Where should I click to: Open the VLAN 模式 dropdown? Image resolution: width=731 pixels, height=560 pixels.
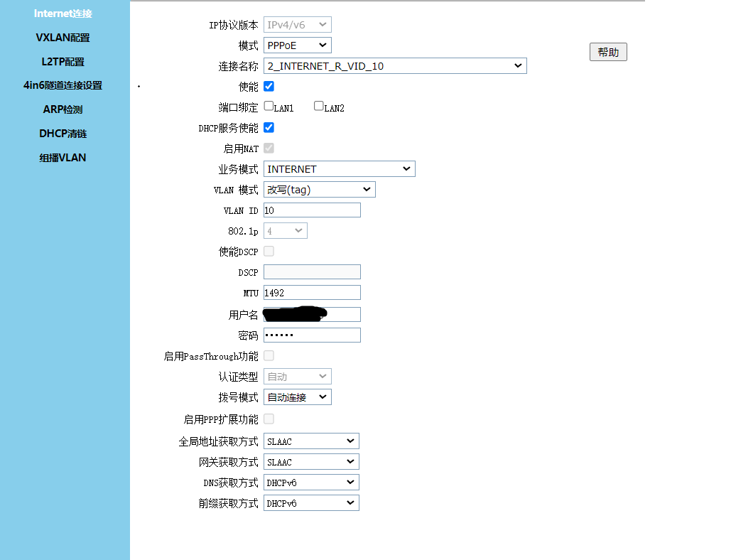pyautogui.click(x=319, y=190)
